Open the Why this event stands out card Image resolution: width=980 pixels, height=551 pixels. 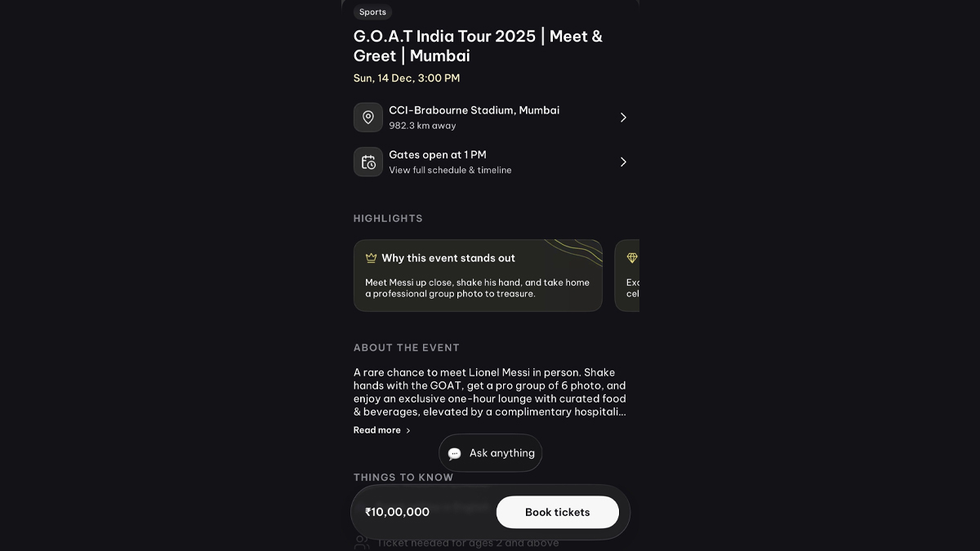pos(478,275)
